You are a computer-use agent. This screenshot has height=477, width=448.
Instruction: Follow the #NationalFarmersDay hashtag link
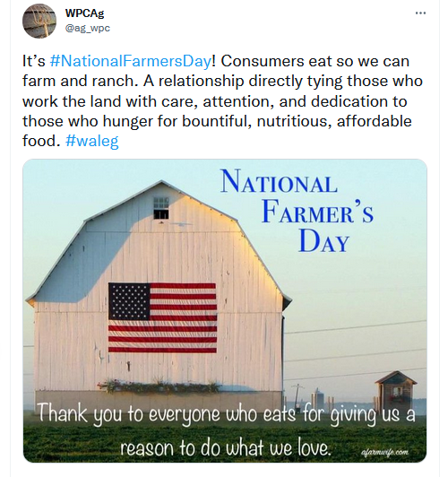tap(131, 61)
